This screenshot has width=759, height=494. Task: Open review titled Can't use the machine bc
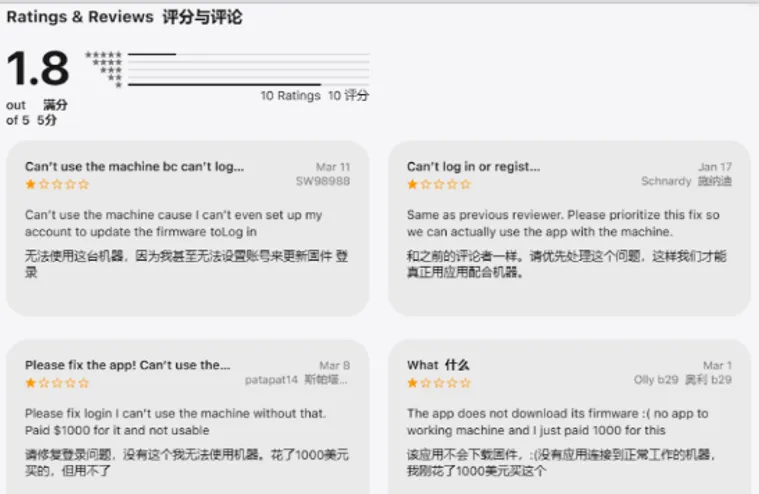coord(135,166)
